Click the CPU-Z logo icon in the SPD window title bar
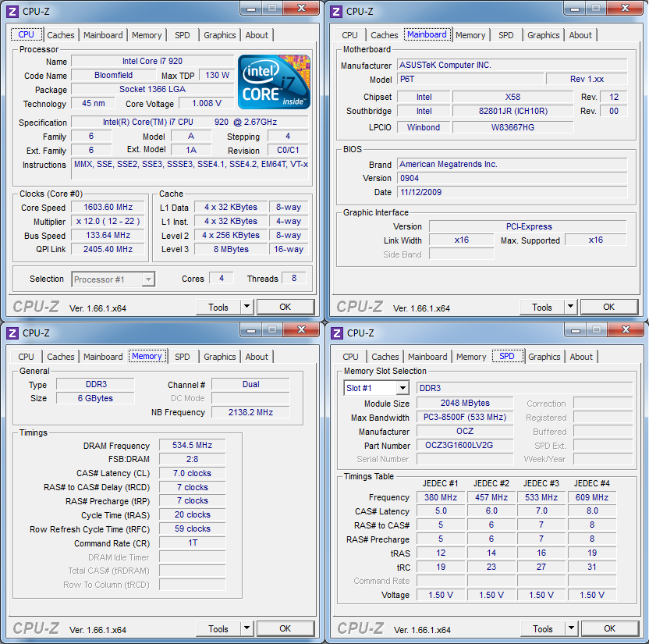649x644 pixels. 337,333
